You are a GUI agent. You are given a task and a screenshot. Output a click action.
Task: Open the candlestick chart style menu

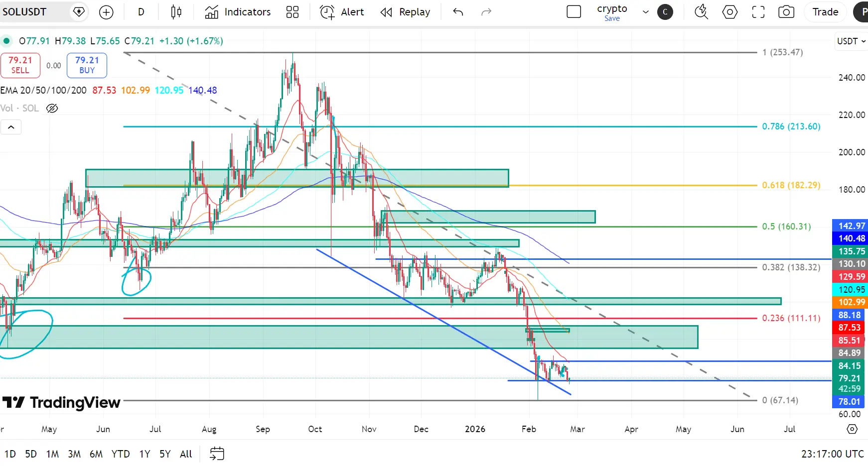176,12
